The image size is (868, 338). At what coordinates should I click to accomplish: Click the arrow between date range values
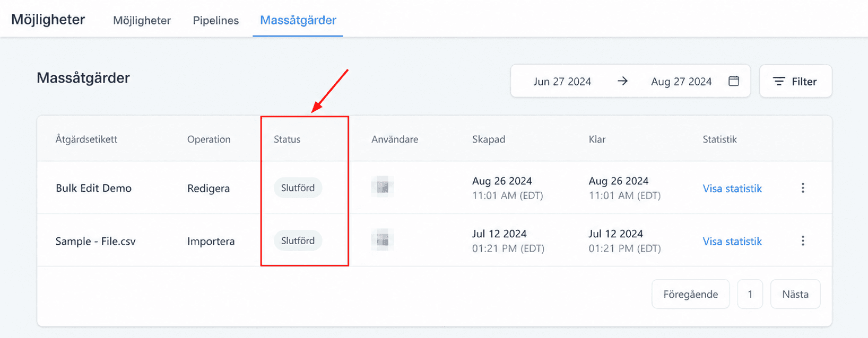click(x=622, y=81)
